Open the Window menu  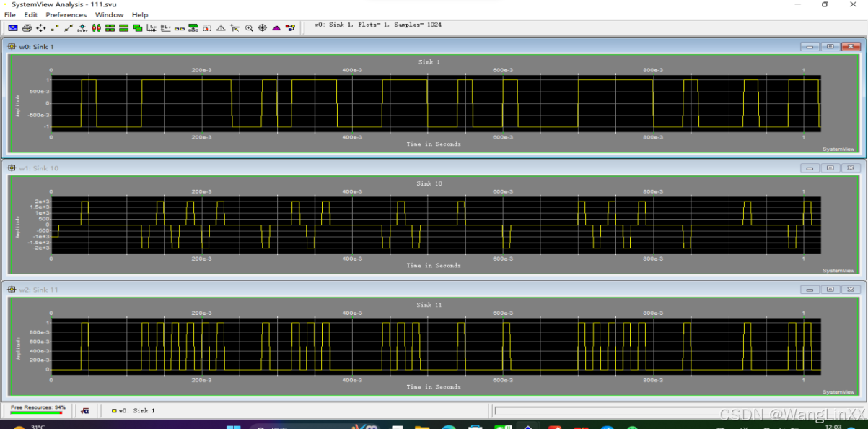pyautogui.click(x=109, y=14)
